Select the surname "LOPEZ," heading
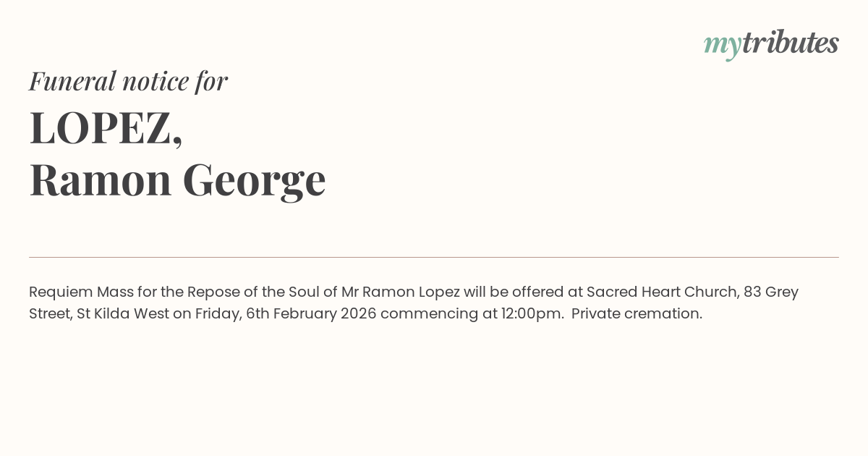This screenshot has width=868, height=456. click(106, 128)
